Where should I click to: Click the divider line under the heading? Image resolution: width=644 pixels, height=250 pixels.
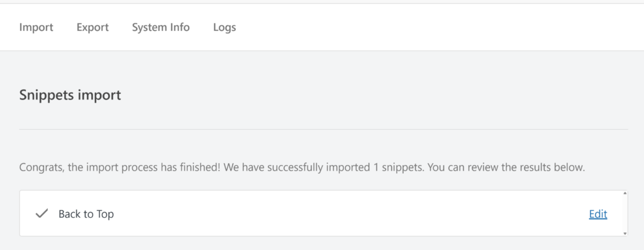tap(324, 129)
